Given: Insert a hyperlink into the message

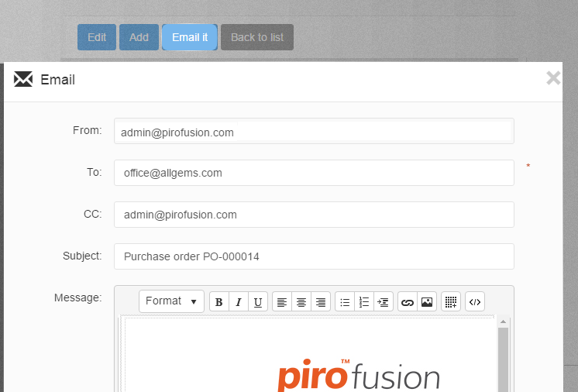Looking at the screenshot, I should (408, 301).
